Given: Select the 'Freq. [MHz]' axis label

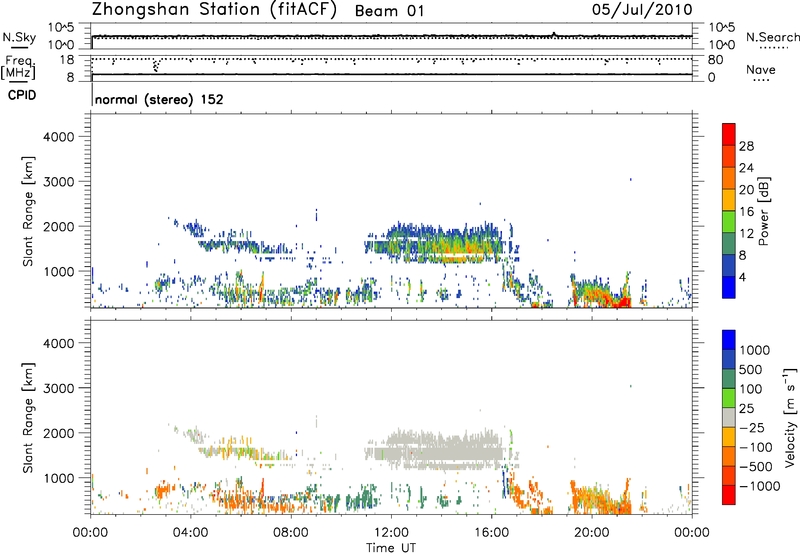Looking at the screenshot, I should point(18,67).
